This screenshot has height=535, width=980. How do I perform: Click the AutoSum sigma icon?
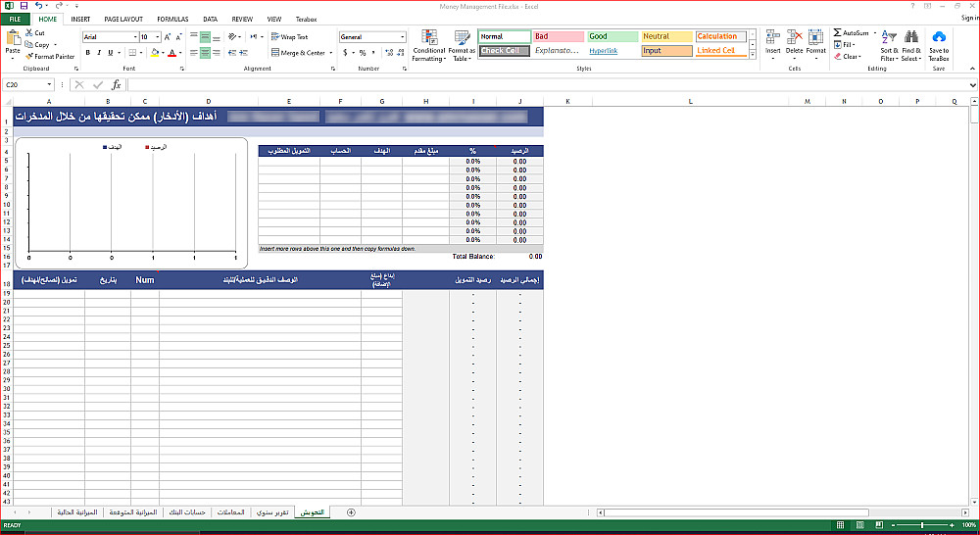(x=838, y=32)
